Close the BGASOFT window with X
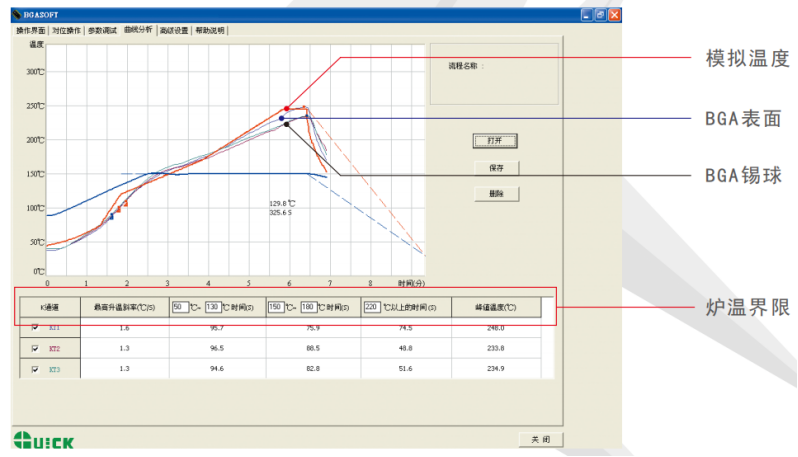The width and height of the screenshot is (798, 457). tap(614, 16)
